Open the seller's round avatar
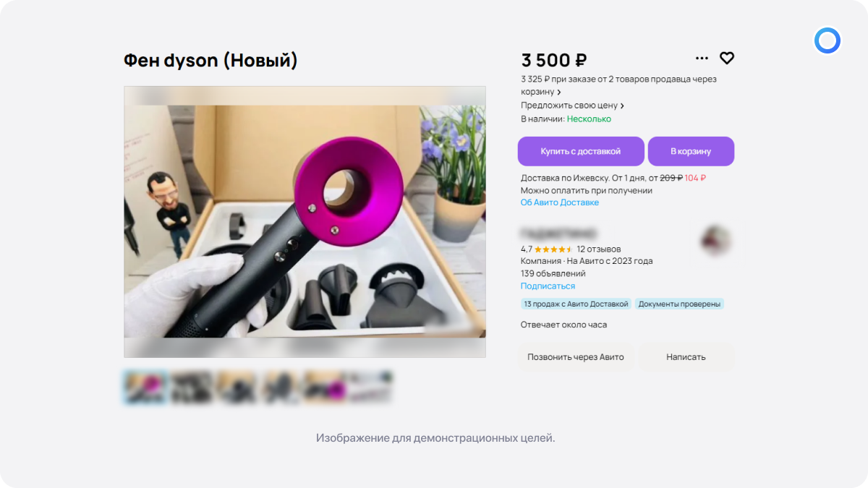Image resolution: width=868 pixels, height=488 pixels. point(715,241)
